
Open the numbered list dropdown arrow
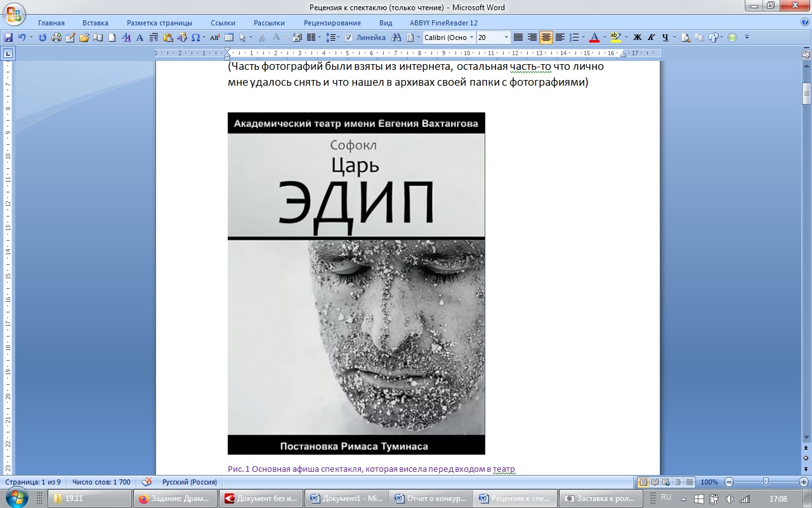(583, 37)
